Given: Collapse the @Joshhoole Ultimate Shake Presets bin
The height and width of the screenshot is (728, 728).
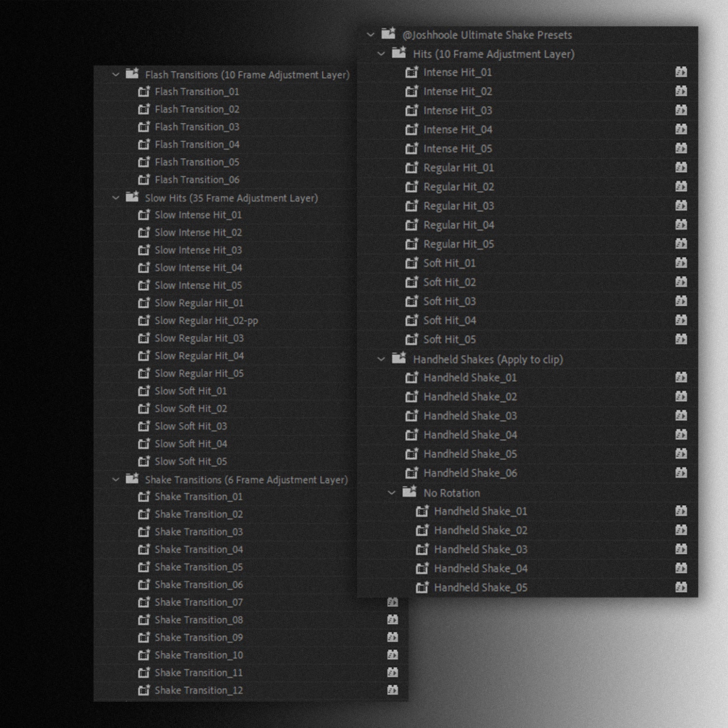Looking at the screenshot, I should [x=371, y=35].
